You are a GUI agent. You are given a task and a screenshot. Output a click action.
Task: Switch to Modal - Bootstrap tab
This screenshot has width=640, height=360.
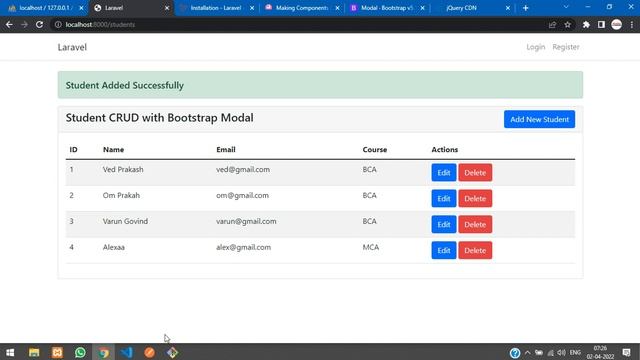pos(387,8)
